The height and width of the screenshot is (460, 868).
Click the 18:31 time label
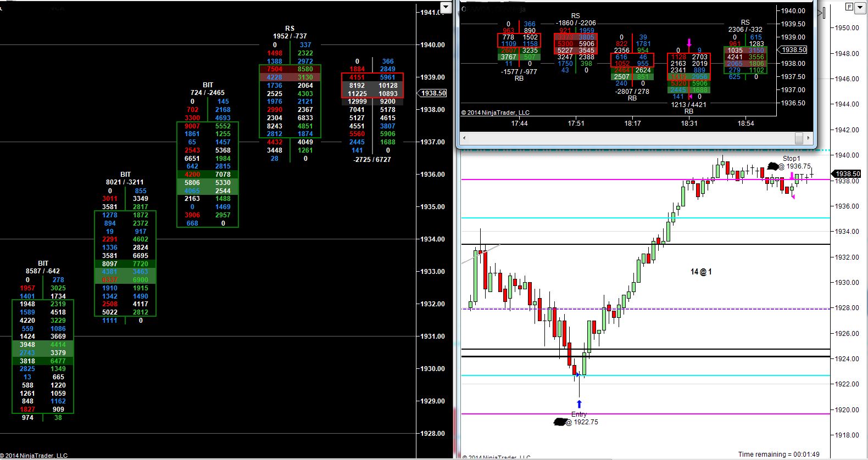click(689, 124)
